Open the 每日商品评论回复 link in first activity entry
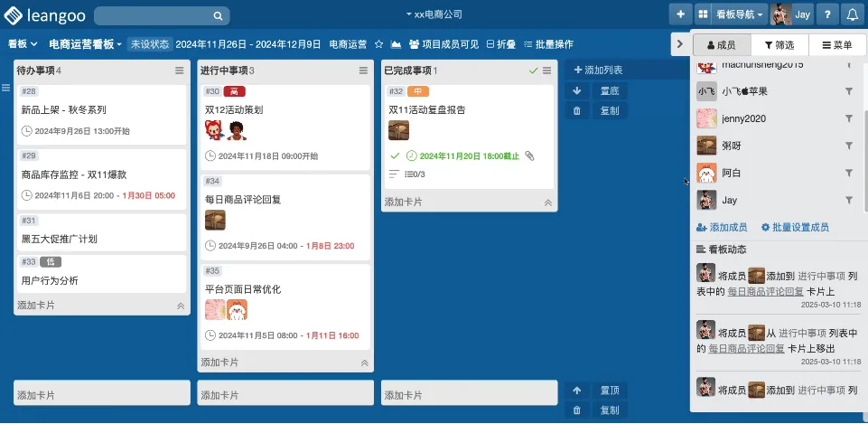868x424 pixels. pos(765,291)
